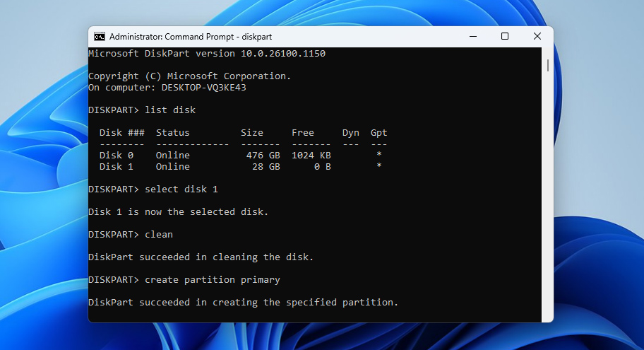The image size is (644, 350).
Task: Click the 'Size' column header
Action: [x=252, y=133]
